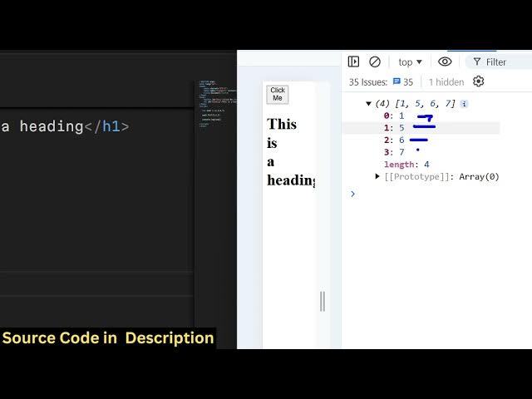
Task: Select array index 1 entry with value 5
Action: 393,128
